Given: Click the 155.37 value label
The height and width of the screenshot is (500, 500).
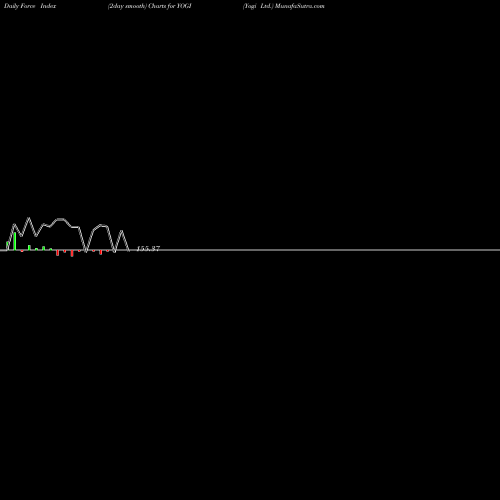Looking at the screenshot, I should tap(148, 249).
